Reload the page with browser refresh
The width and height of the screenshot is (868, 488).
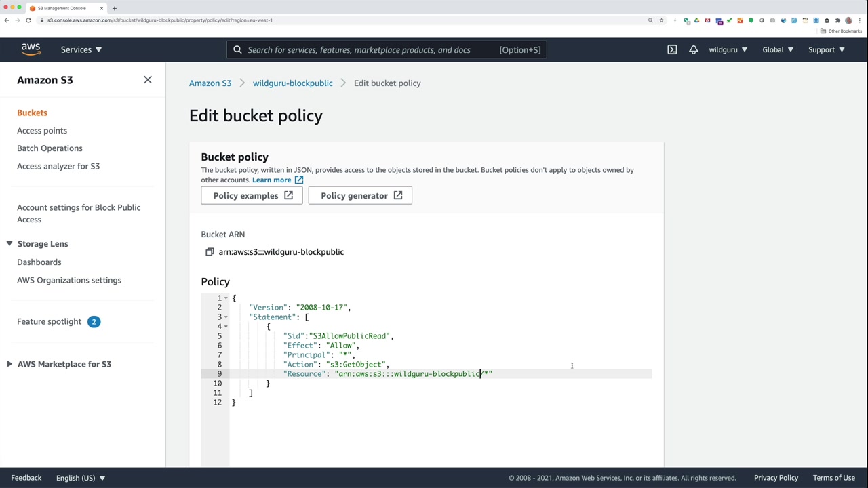click(28, 20)
